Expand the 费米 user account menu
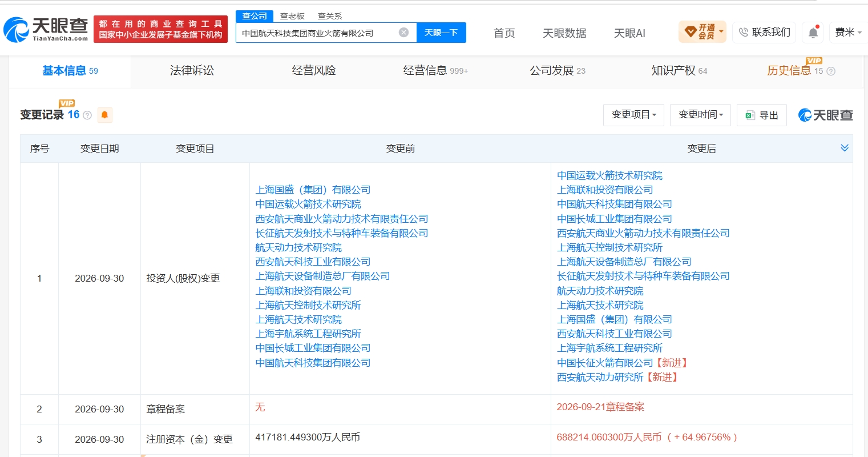 [x=848, y=33]
